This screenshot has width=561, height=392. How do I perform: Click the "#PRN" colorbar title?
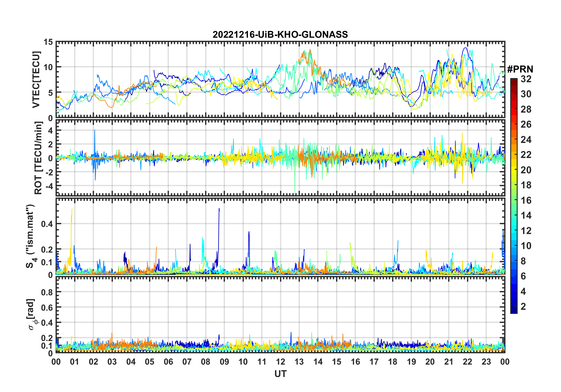pos(520,69)
